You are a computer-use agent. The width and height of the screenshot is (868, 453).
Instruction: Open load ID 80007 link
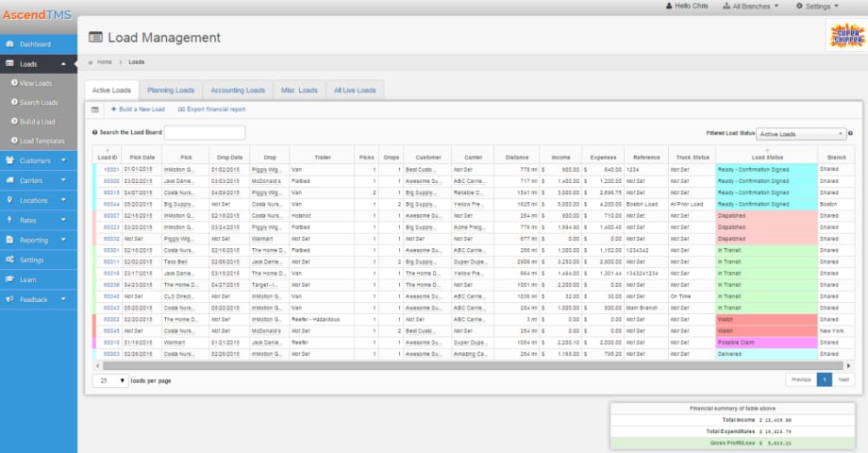111,216
